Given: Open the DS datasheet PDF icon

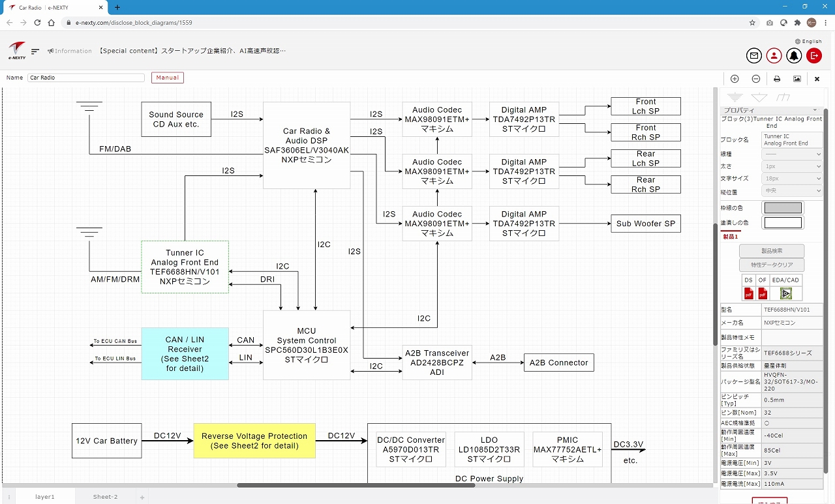Looking at the screenshot, I should (x=748, y=293).
